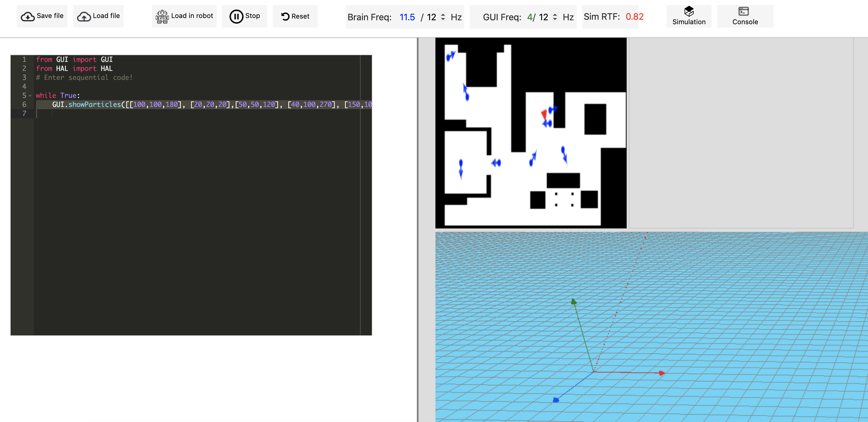
Task: Toggle the Simulation view cube icon
Action: pos(689,11)
